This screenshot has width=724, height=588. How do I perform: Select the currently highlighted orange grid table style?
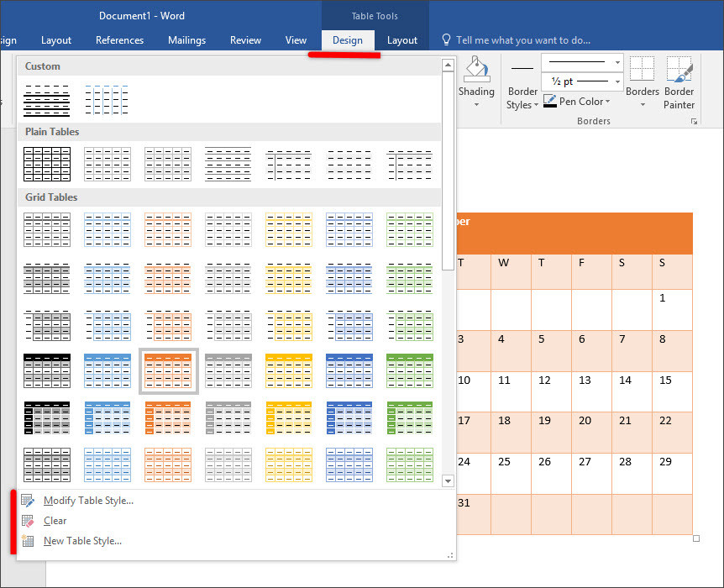coord(168,370)
